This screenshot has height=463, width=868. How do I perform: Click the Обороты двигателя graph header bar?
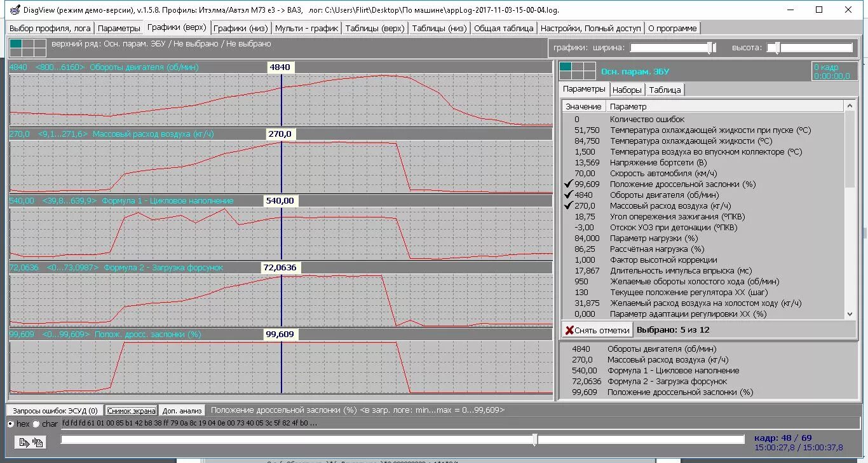tap(280, 67)
